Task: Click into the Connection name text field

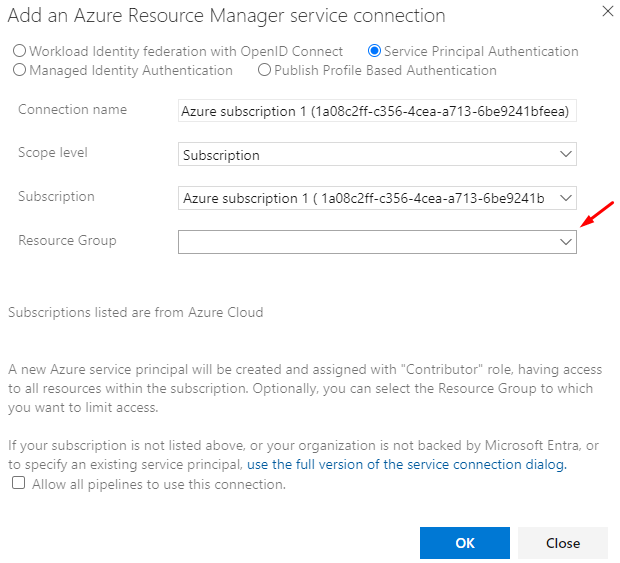Action: coord(376,112)
